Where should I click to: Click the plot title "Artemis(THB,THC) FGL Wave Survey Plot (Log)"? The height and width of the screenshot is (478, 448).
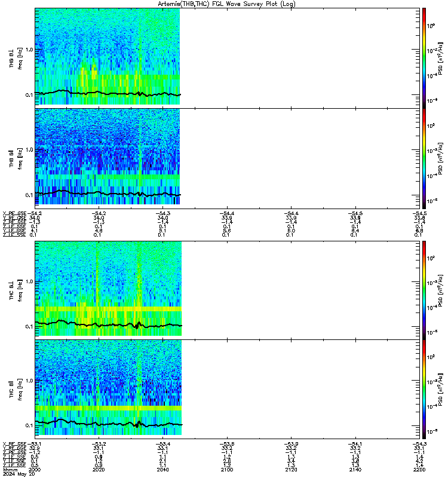tap(226, 4)
